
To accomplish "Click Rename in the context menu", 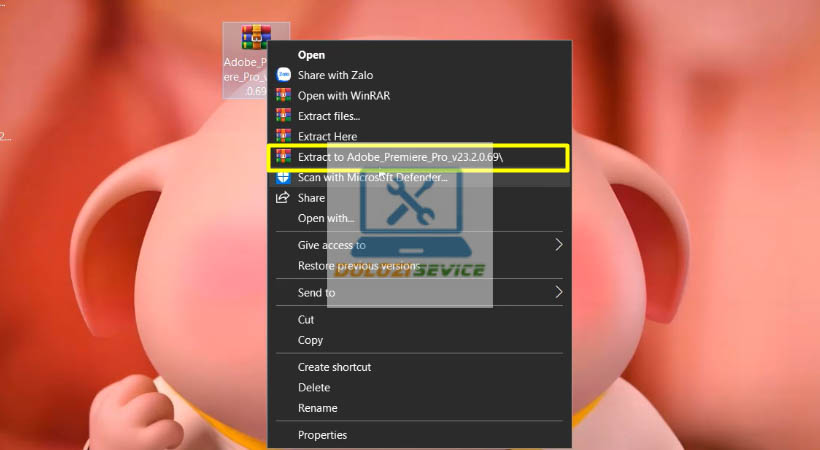I will (317, 408).
